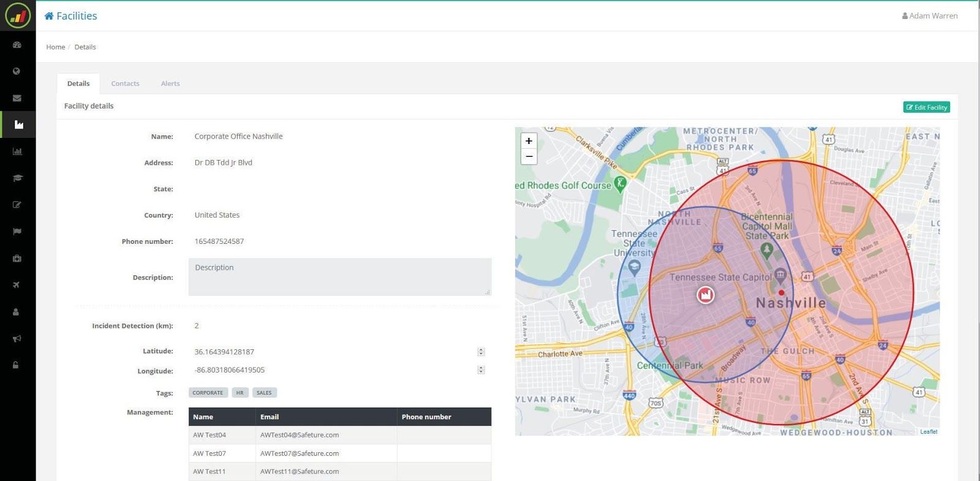Image resolution: width=980 pixels, height=481 pixels.
Task: Click the Tennessee State University map pin
Action: point(635,267)
